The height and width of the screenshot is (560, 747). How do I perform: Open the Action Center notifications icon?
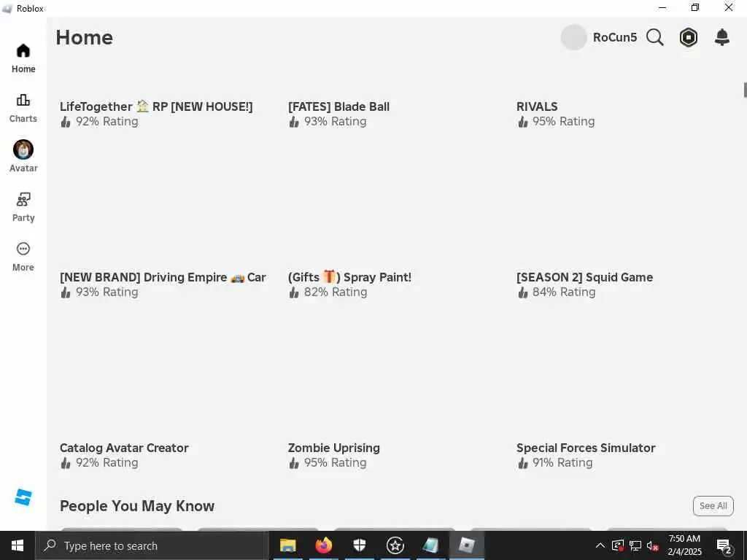724,545
